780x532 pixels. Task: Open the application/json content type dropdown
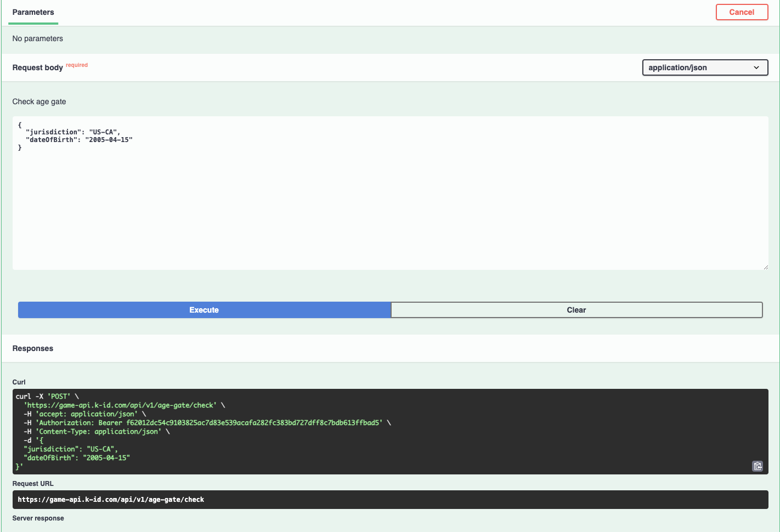pos(704,67)
